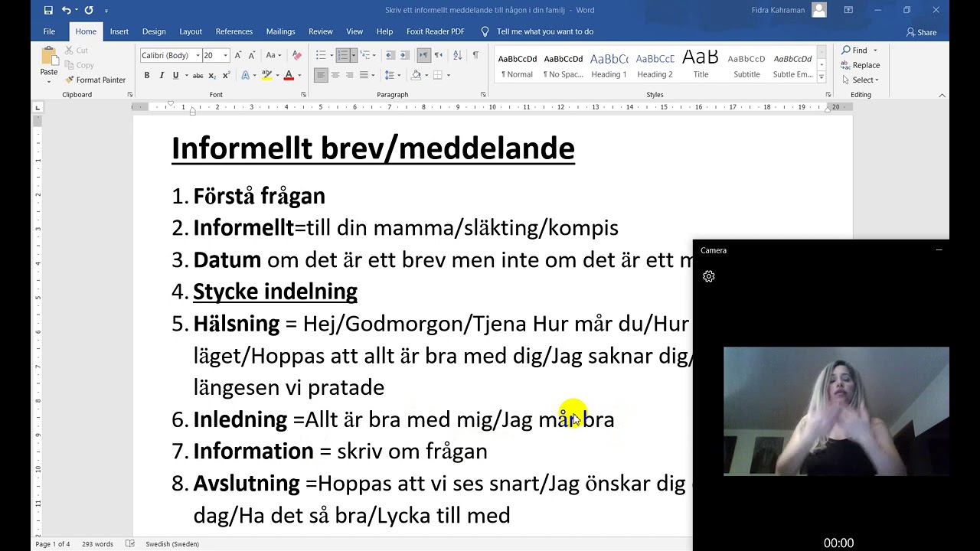Open multilevel list options
This screenshot has height=551, width=980.
[365, 55]
